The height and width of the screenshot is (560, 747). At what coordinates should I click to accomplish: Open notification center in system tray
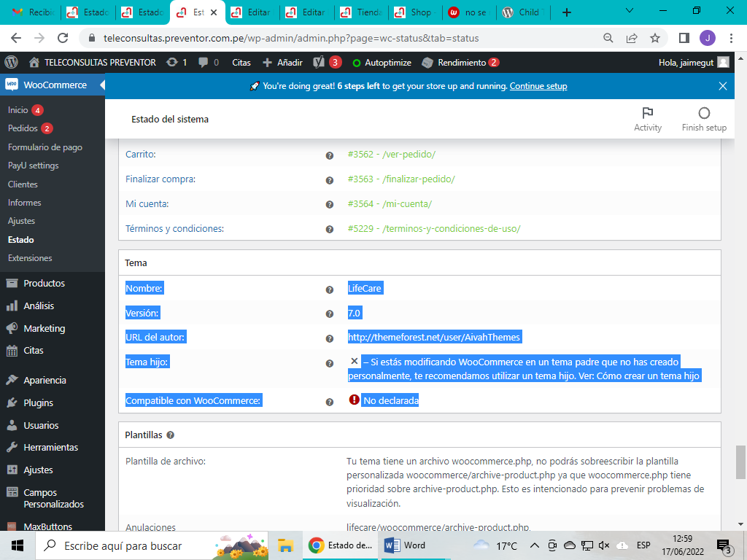pos(724,545)
